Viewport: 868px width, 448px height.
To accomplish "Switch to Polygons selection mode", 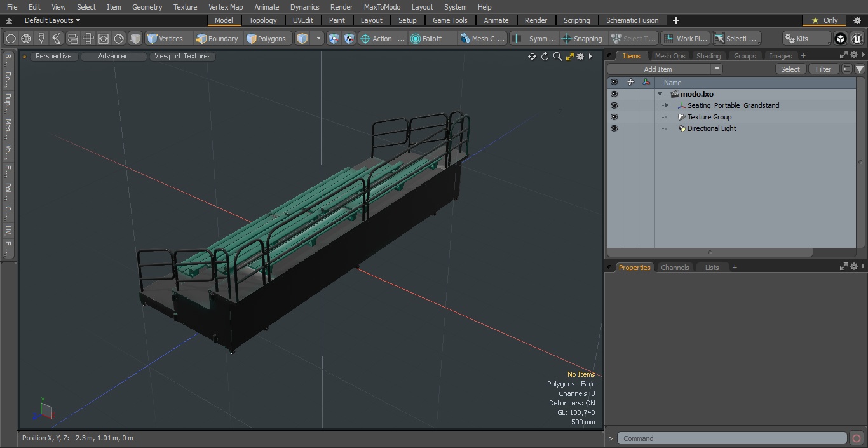I will pyautogui.click(x=267, y=39).
